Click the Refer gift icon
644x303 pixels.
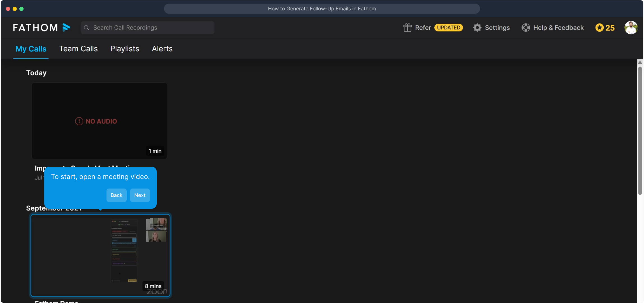pos(407,27)
